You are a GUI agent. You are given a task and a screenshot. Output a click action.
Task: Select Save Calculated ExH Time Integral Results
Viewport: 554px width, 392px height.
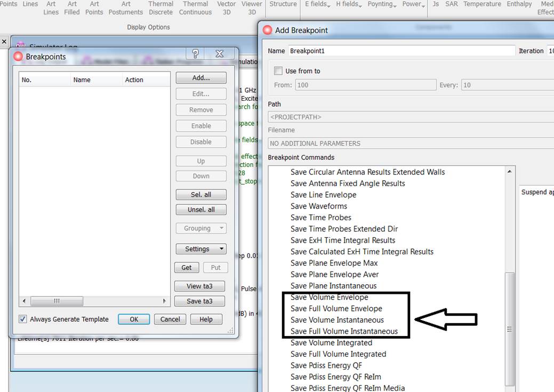click(x=362, y=252)
